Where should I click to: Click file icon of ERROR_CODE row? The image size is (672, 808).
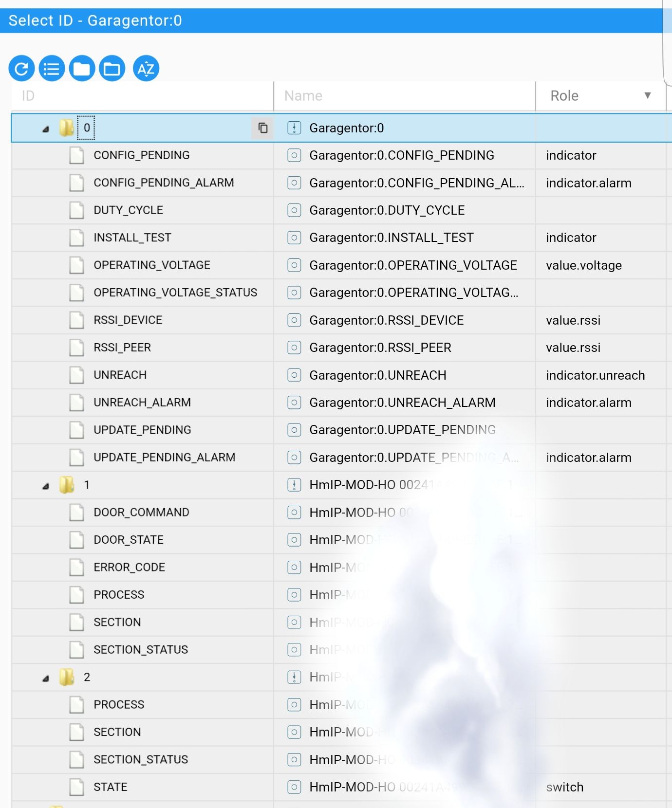(x=76, y=568)
